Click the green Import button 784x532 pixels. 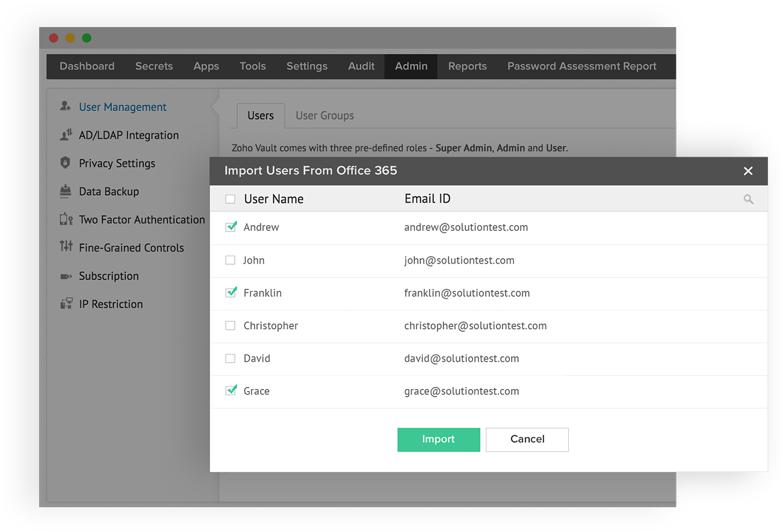pos(439,439)
